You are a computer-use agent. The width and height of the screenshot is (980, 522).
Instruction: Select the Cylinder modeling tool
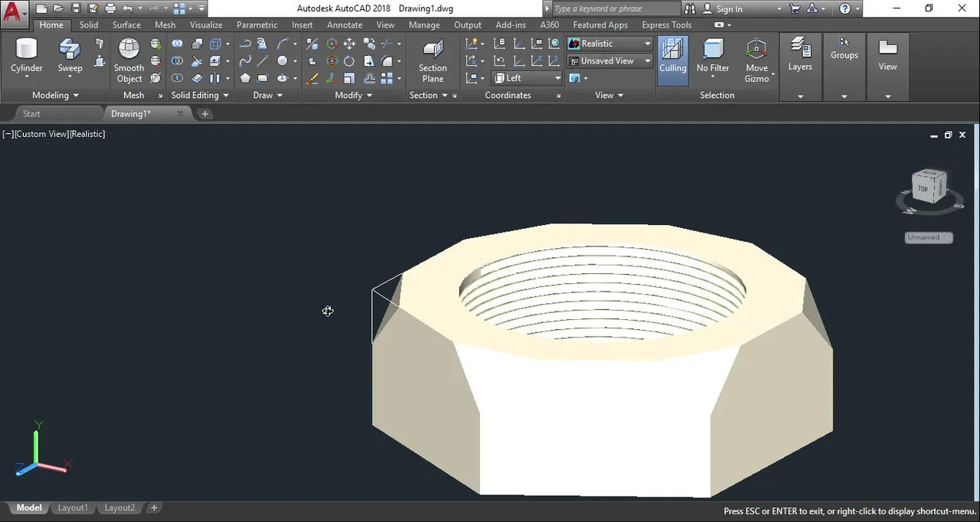[27, 56]
